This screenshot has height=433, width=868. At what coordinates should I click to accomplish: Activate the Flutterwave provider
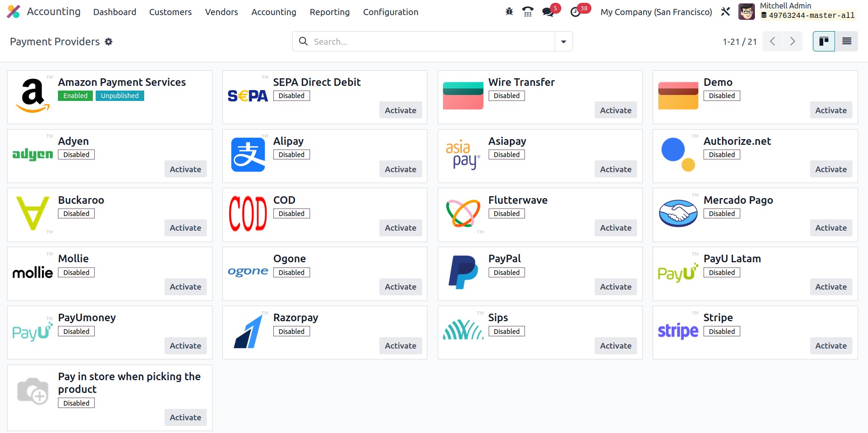615,227
